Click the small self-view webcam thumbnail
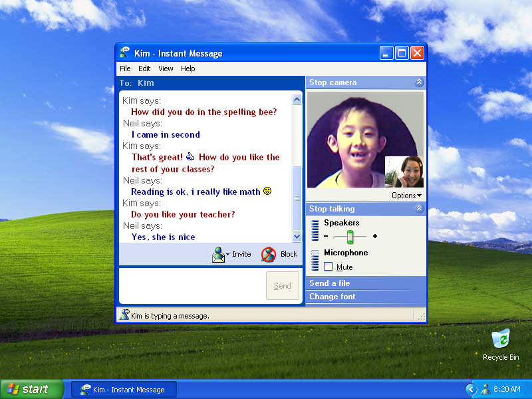Viewport: 532px width, 399px height. click(404, 172)
